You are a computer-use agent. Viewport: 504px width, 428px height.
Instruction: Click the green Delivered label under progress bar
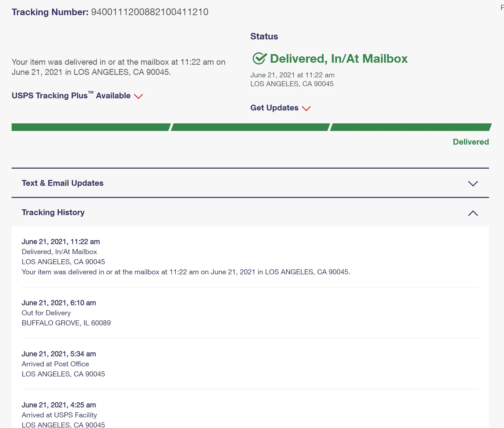[x=471, y=142]
